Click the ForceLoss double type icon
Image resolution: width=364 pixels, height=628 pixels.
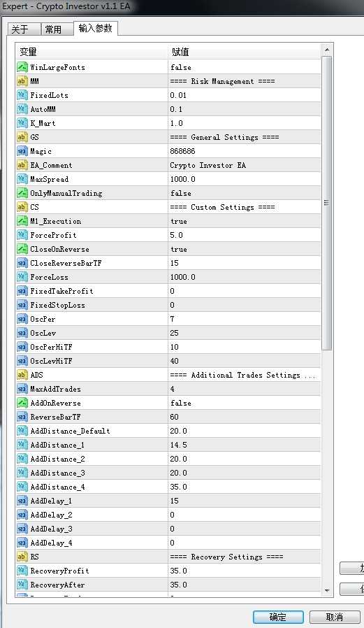pyautogui.click(x=22, y=277)
